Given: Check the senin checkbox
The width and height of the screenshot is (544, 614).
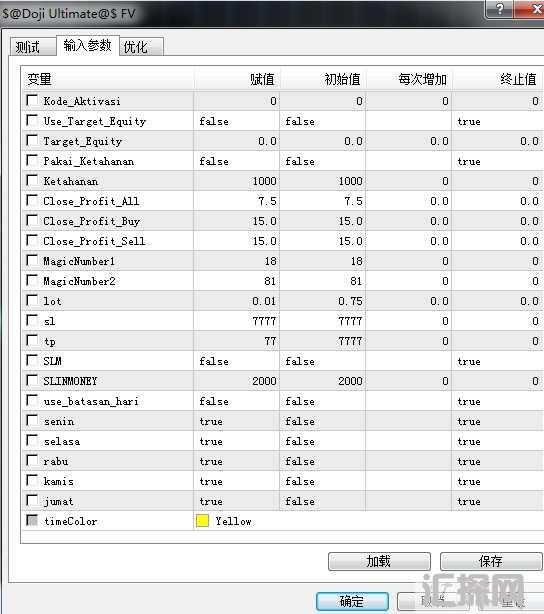Looking at the screenshot, I should click(32, 420).
